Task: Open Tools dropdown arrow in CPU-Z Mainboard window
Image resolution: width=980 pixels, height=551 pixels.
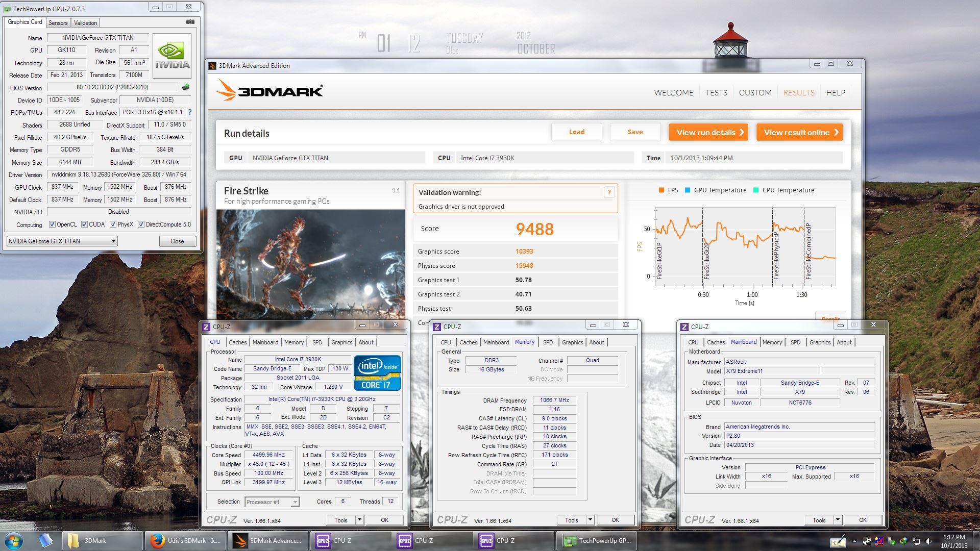Action: [x=838, y=520]
